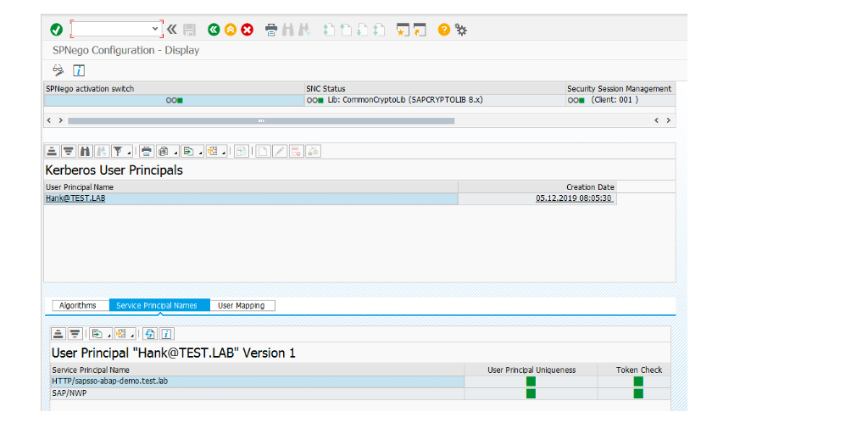Click creation date 05.12.2019 08:05:30
Viewport: 868px width, 434px height.
574,198
